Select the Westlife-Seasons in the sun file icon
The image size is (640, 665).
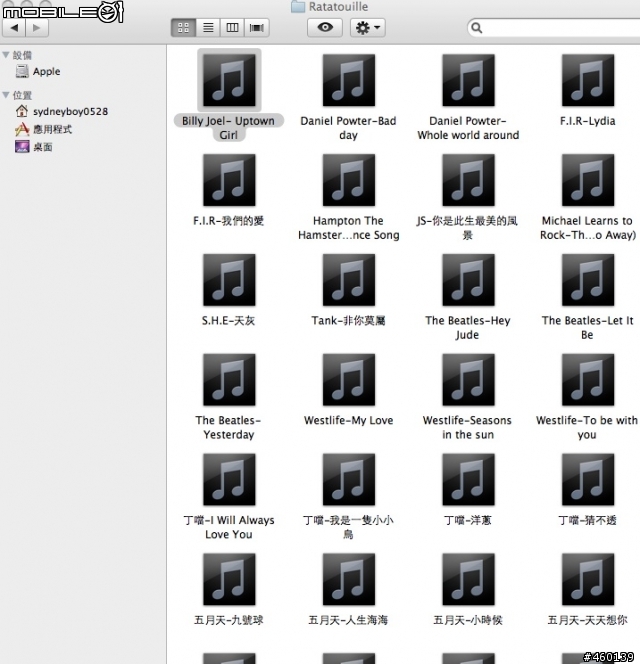coord(468,380)
